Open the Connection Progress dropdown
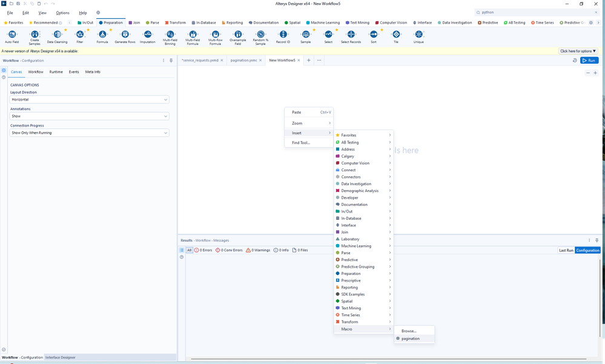The width and height of the screenshot is (605, 364). [x=90, y=133]
